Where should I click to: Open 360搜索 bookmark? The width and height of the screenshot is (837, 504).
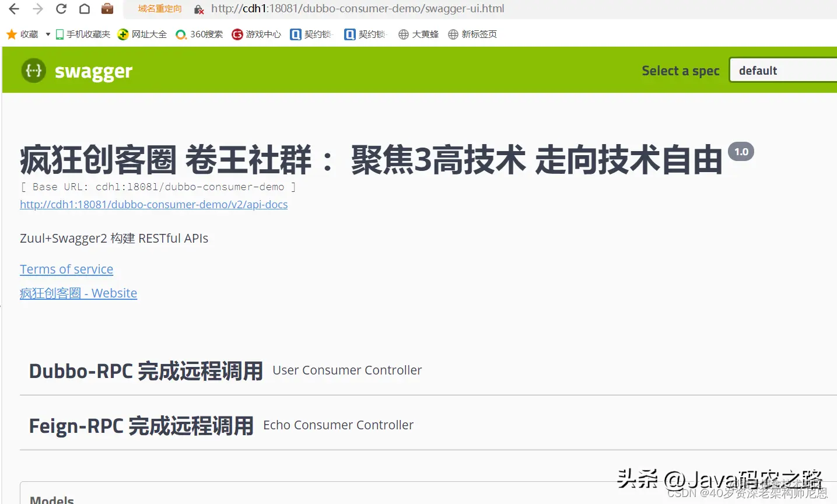tap(199, 34)
